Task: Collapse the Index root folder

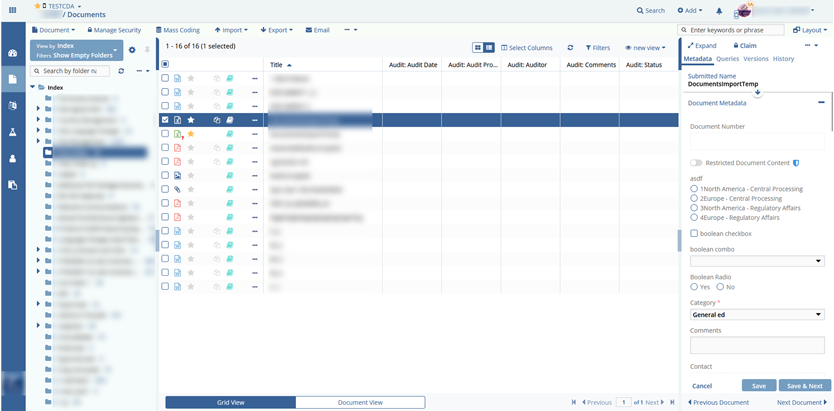Action: tap(33, 88)
